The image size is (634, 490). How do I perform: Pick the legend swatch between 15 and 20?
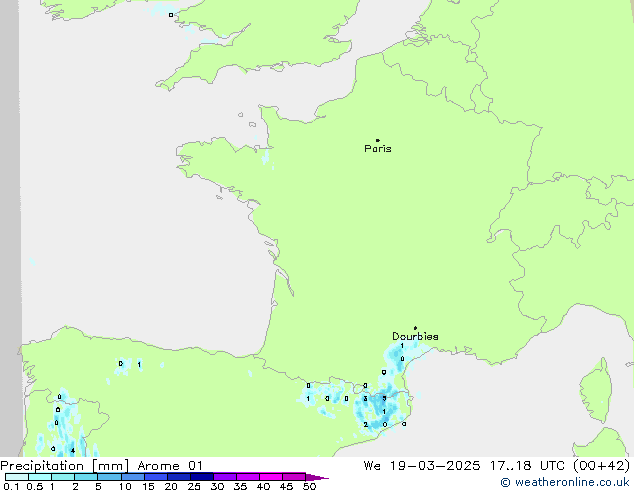(x=156, y=477)
